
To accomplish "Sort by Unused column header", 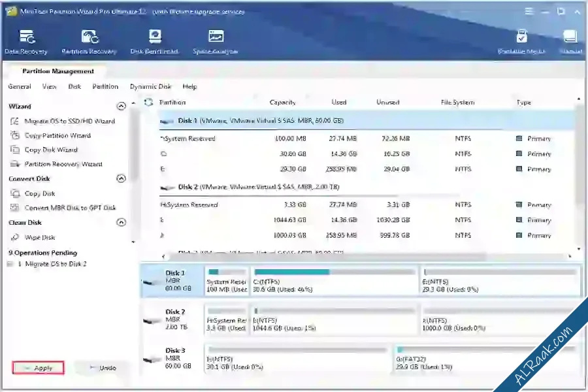I will 387,102.
